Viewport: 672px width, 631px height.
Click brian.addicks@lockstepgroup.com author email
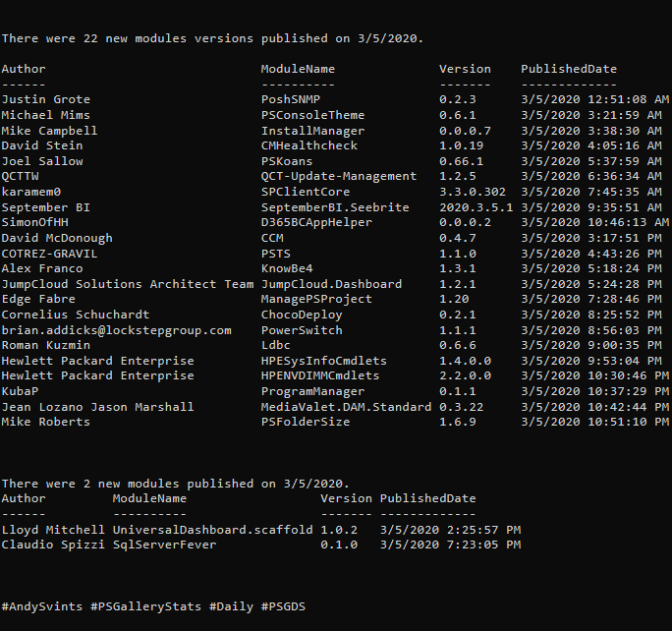tap(116, 330)
